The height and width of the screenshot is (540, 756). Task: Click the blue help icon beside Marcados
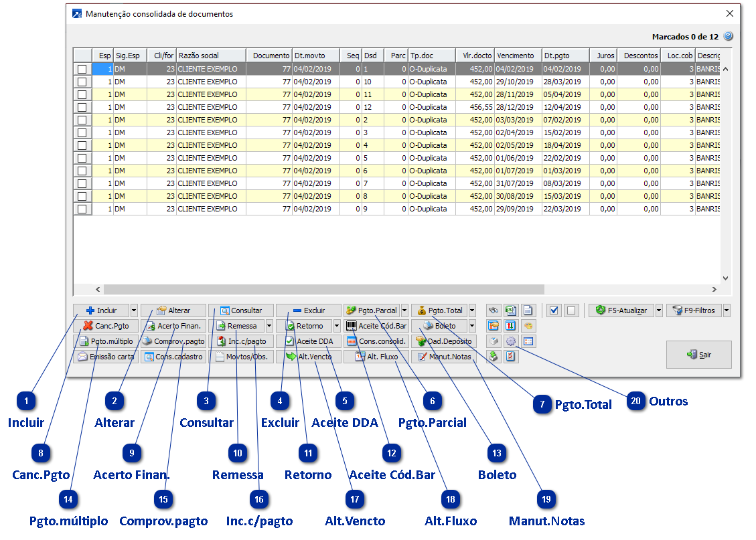click(x=729, y=37)
